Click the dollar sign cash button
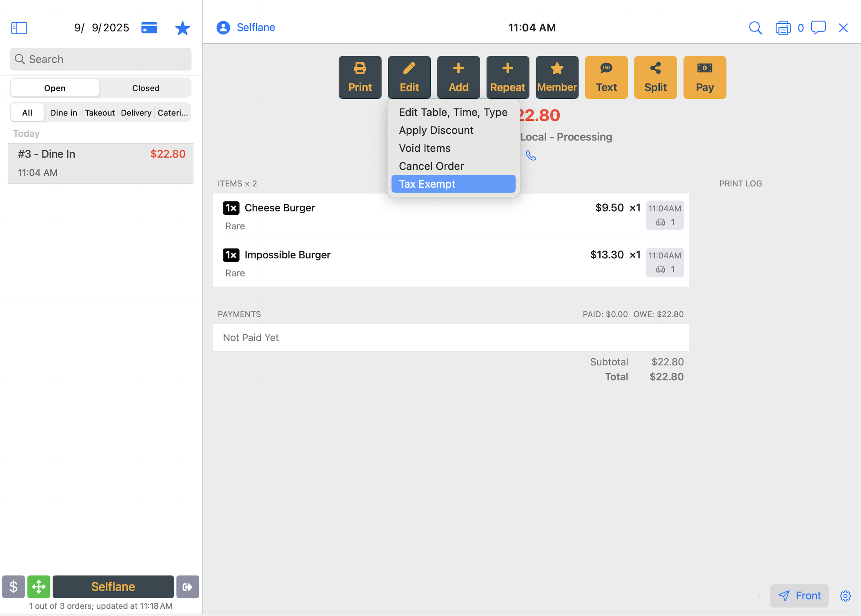This screenshot has width=861, height=616. click(x=13, y=587)
